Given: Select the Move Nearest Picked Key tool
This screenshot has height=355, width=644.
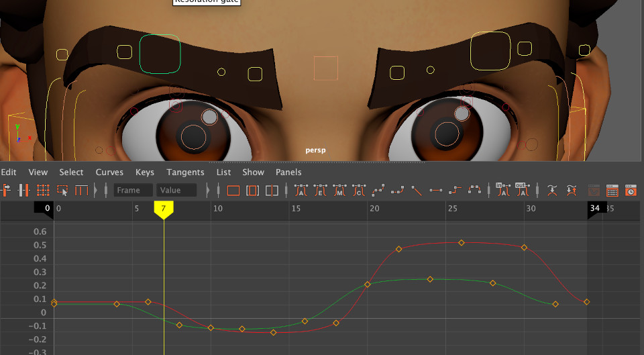Looking at the screenshot, I should 7,191.
